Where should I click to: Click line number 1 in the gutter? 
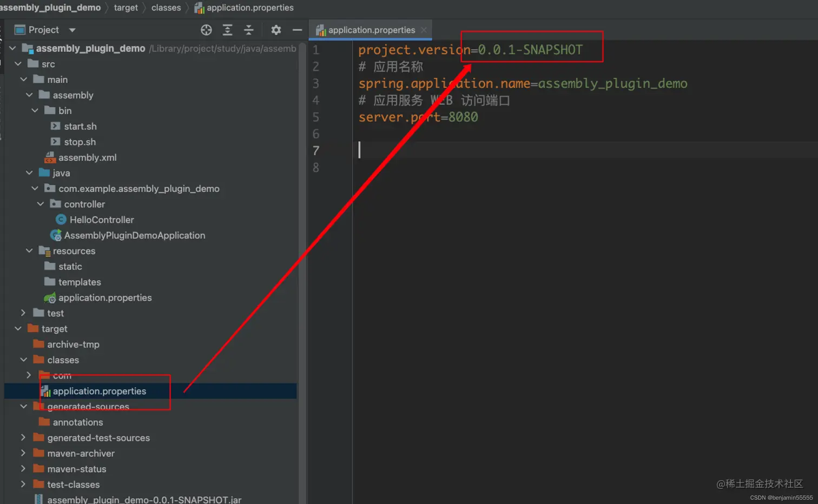click(x=316, y=50)
